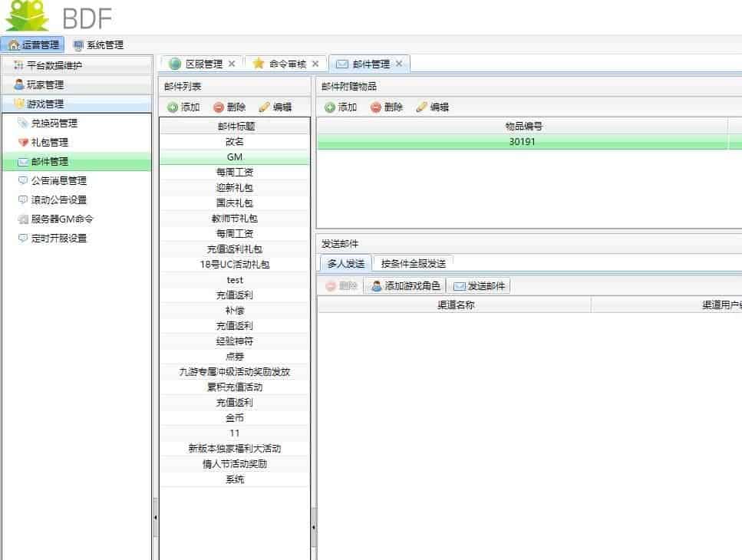
Task: Open 礼包管理 in the sidebar tree
Action: point(49,143)
